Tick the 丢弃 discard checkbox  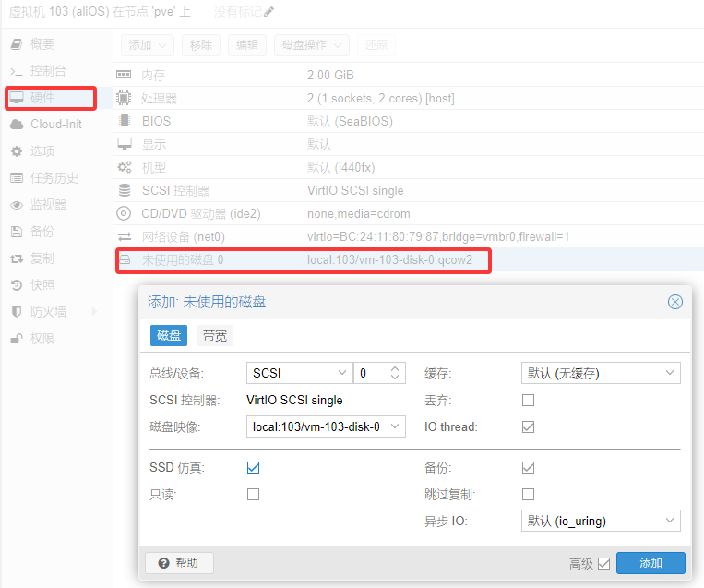529,401
